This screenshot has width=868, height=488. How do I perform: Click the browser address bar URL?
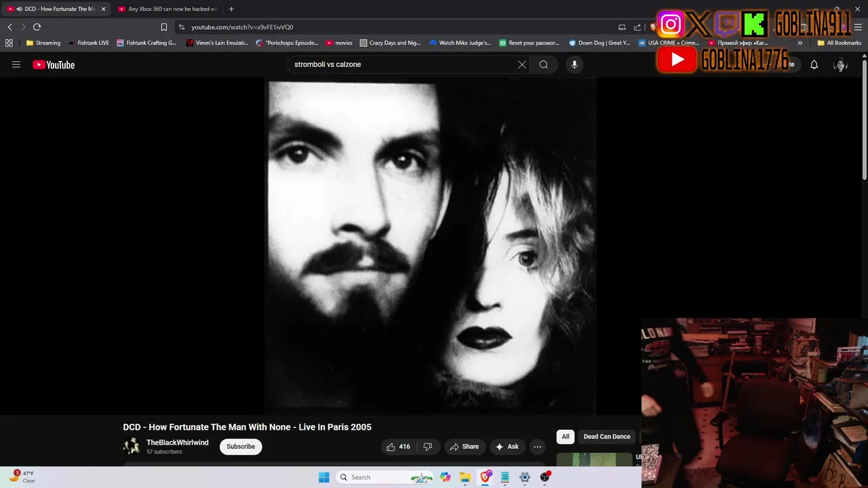click(x=242, y=27)
